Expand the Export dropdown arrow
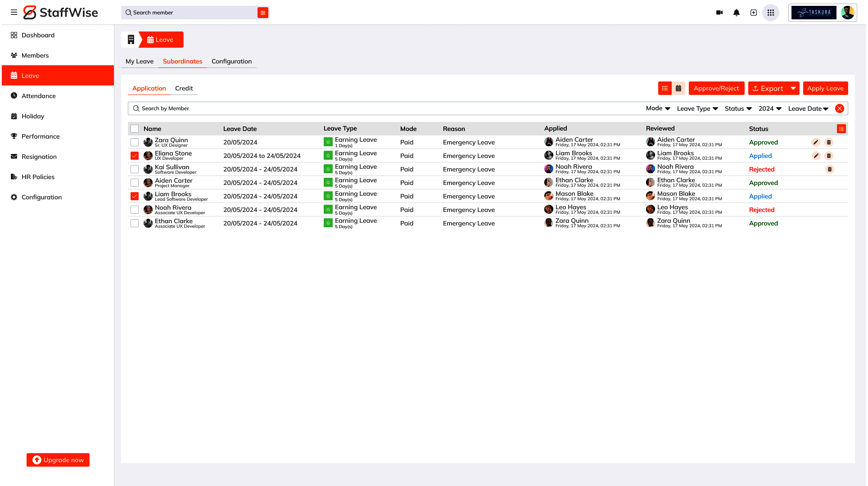 point(793,88)
